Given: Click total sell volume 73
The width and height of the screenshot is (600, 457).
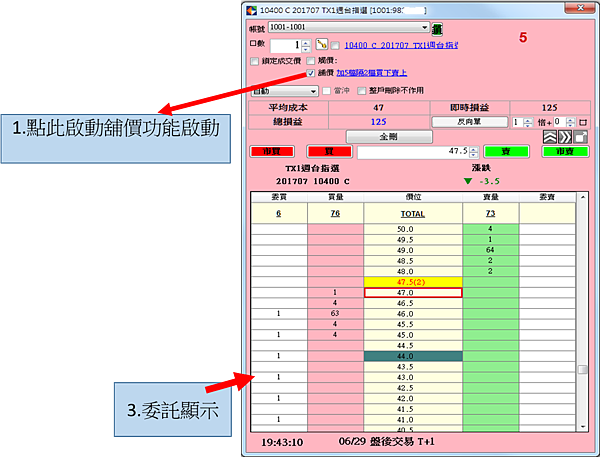Looking at the screenshot, I should (x=490, y=213).
